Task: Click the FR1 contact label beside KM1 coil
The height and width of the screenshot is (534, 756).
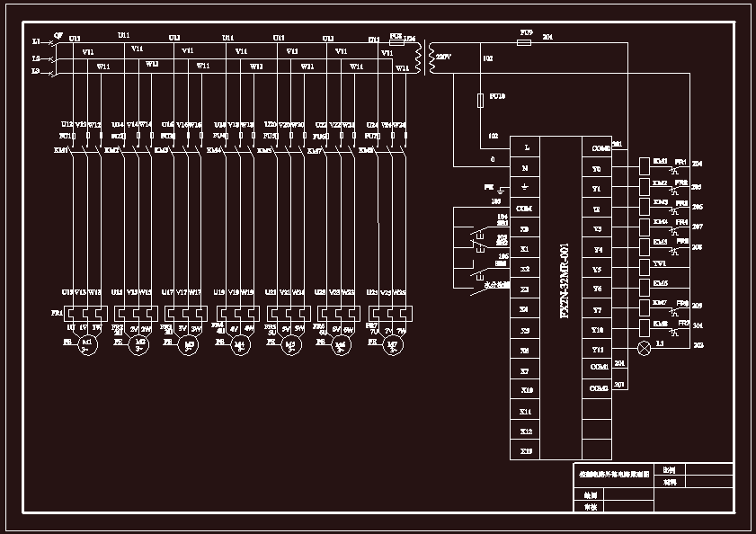Action: point(680,162)
